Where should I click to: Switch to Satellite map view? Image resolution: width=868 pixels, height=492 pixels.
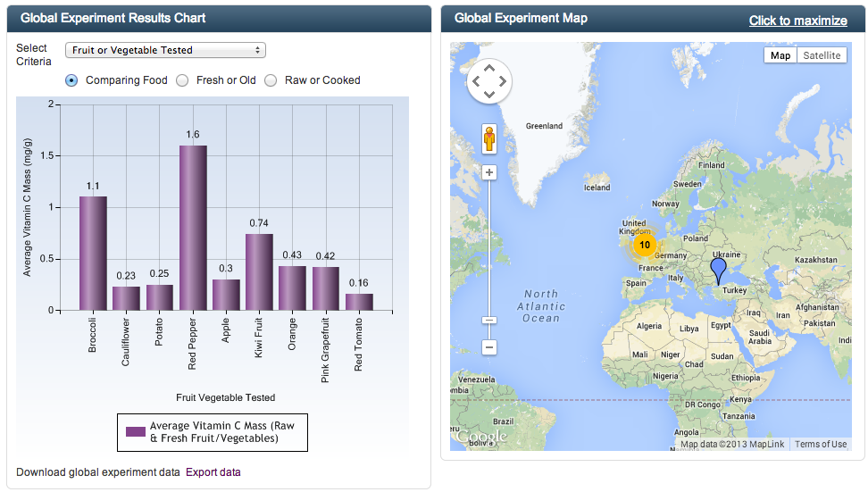[821, 55]
